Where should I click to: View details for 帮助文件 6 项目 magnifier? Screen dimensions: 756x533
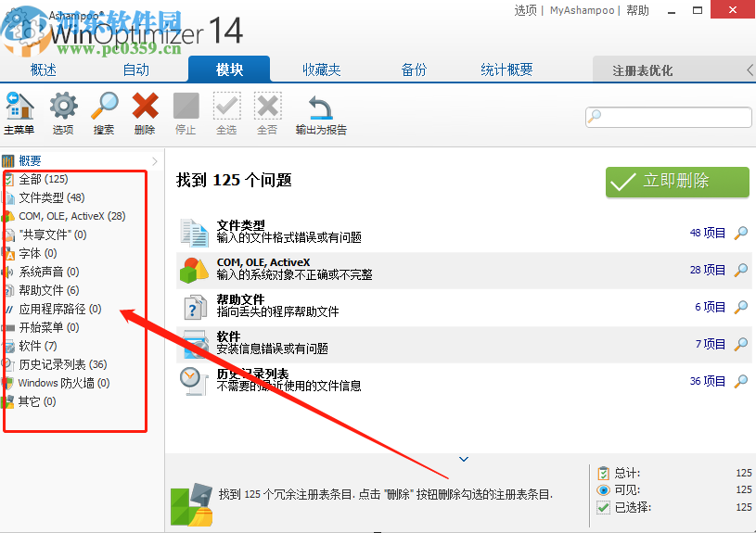(741, 308)
